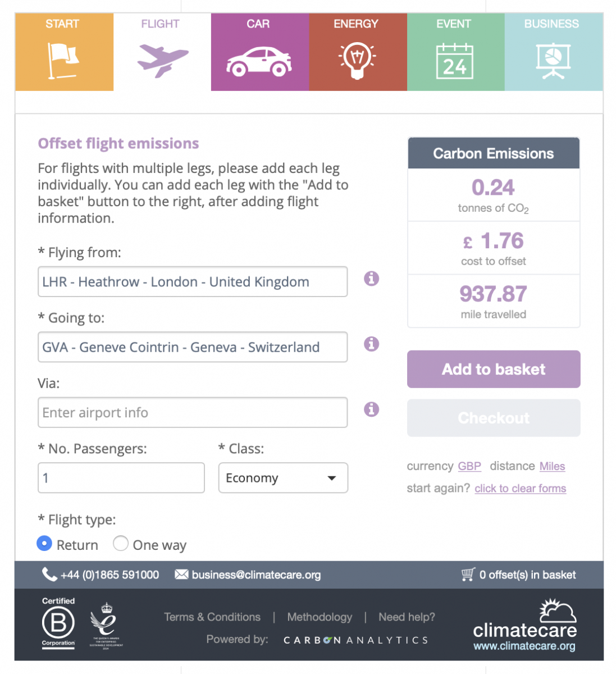
Task: Add flight to basket
Action: 494,369
